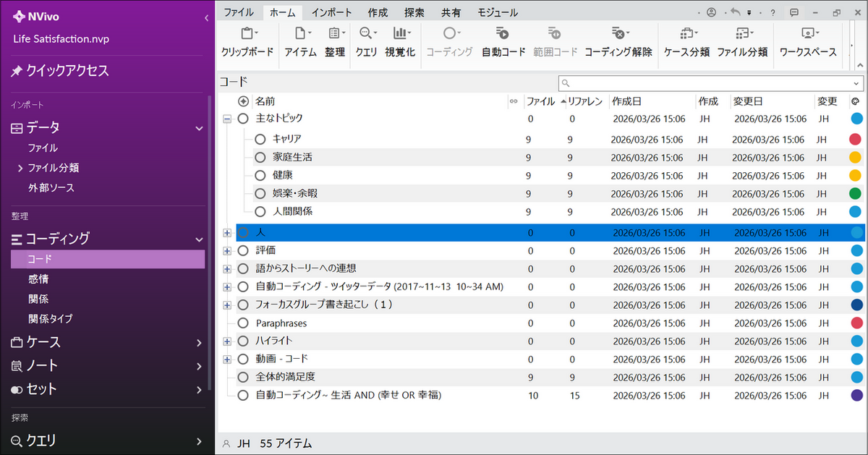Select the circle beside キャリア code
The image size is (868, 455).
260,139
